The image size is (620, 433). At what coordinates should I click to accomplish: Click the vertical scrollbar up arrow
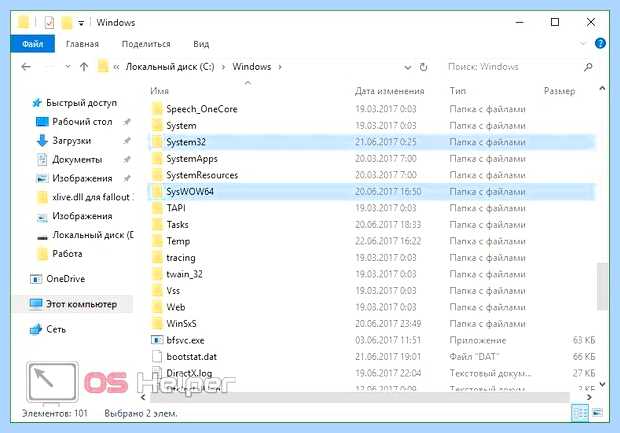point(602,89)
